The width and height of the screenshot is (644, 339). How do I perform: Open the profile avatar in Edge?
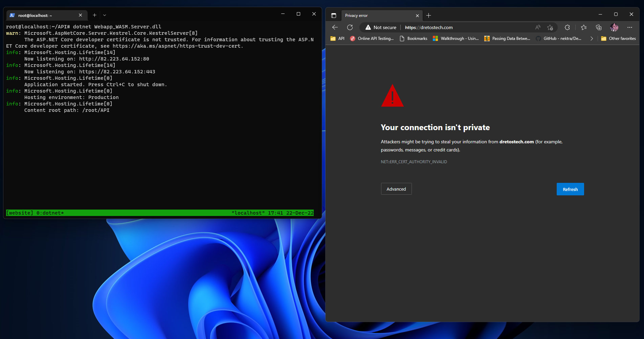(614, 27)
